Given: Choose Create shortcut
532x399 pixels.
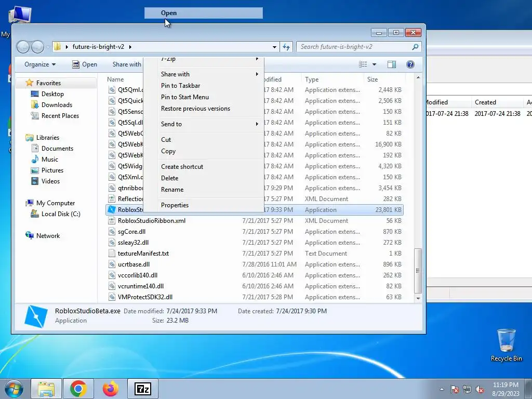Looking at the screenshot, I should [x=210, y=167].
